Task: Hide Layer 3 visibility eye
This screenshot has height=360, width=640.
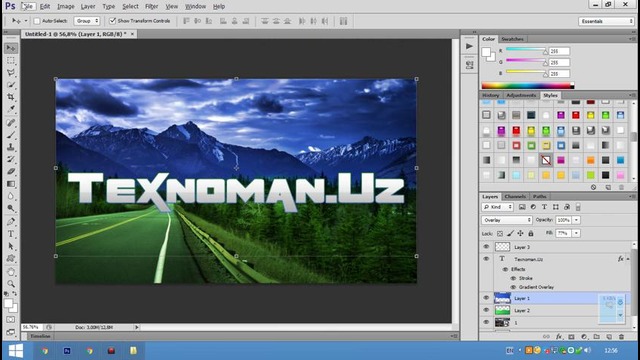Action: click(x=486, y=247)
